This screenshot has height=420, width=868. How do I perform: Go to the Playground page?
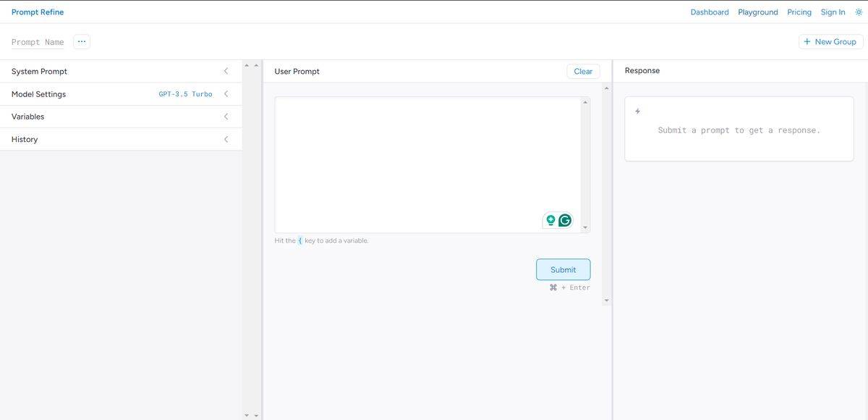757,12
